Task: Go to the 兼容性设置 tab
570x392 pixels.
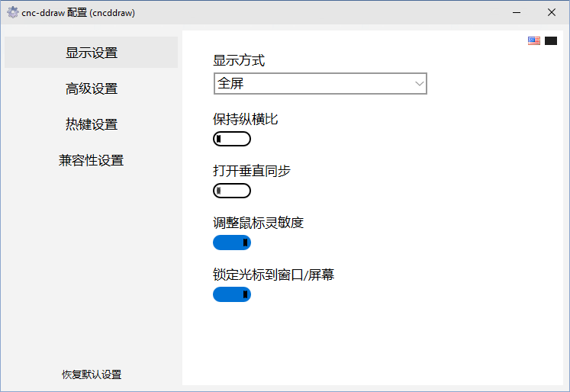Action: (92, 160)
